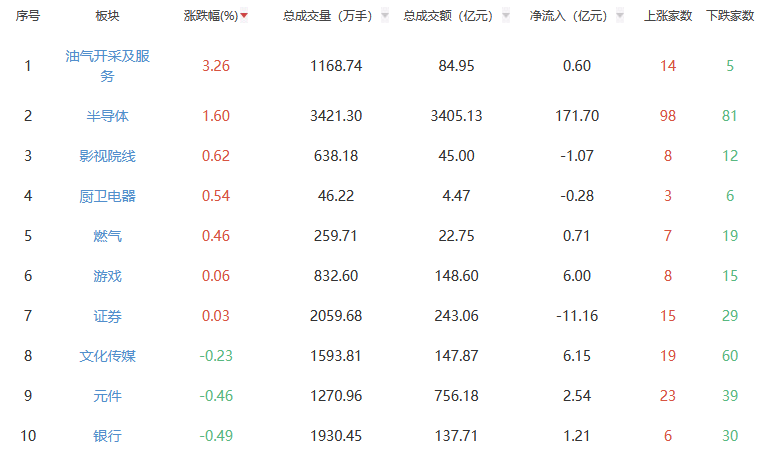Select the -0.49 change value
This screenshot has height=449, width=764.
coord(216,435)
